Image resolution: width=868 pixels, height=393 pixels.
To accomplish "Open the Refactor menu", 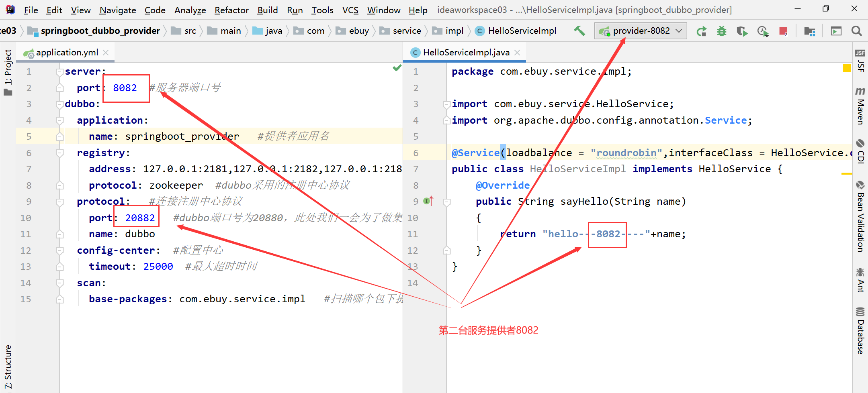I will tap(231, 10).
